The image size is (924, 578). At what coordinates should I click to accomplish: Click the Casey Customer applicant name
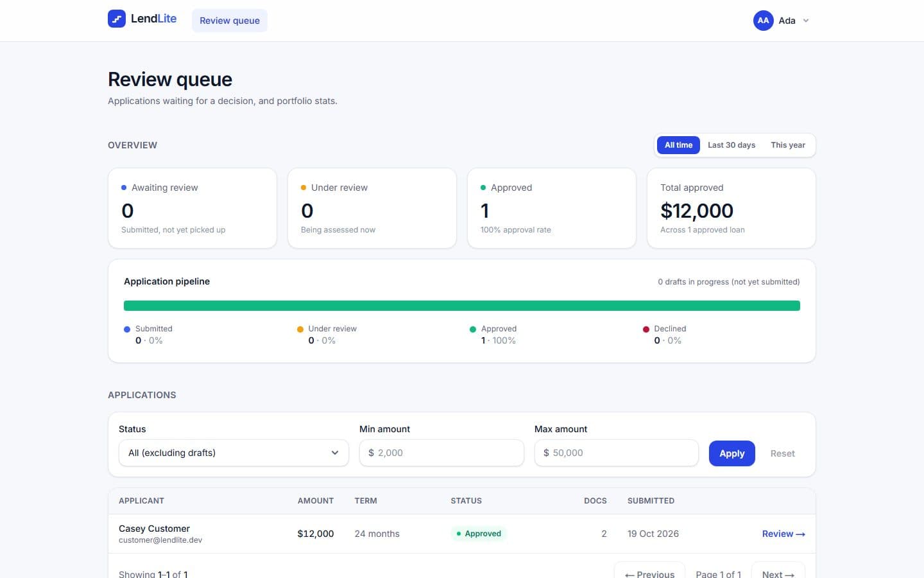pos(154,529)
